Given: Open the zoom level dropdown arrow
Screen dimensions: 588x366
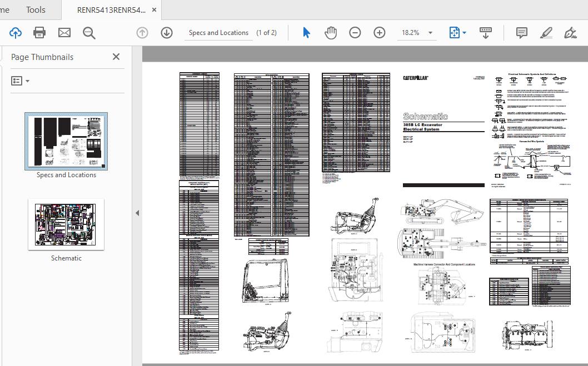Looking at the screenshot, I should (x=431, y=33).
